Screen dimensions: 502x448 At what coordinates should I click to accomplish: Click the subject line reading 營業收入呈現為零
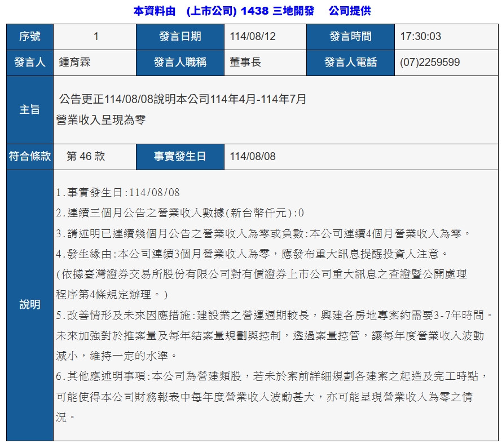pyautogui.click(x=101, y=120)
